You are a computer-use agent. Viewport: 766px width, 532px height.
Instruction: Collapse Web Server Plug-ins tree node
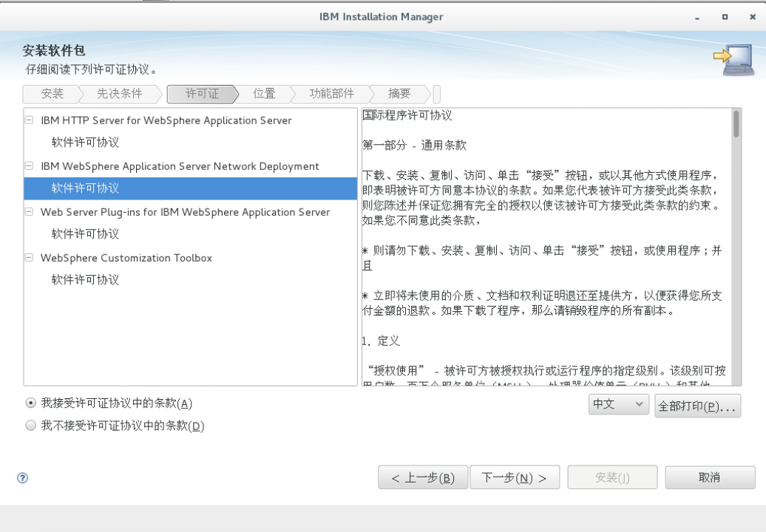(30, 212)
